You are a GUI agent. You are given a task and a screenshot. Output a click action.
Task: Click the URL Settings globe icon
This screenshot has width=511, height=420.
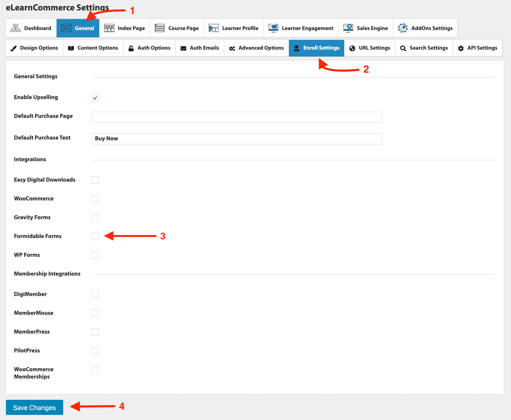coord(352,48)
